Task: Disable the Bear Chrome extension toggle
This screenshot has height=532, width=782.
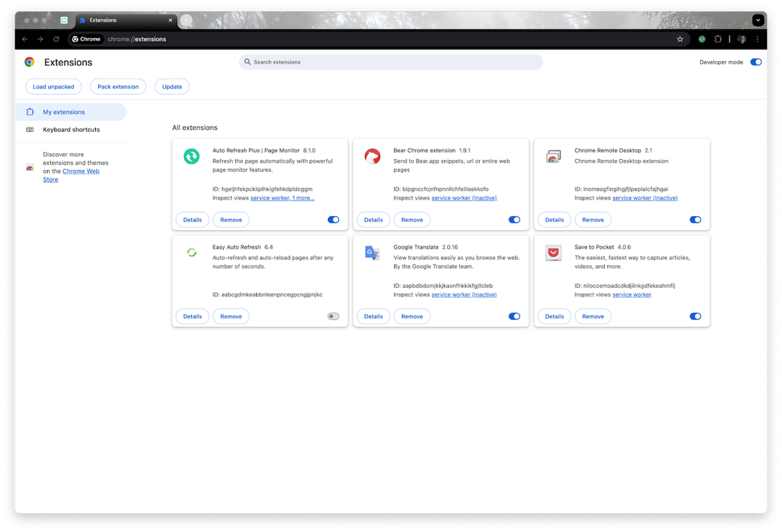Action: (514, 220)
